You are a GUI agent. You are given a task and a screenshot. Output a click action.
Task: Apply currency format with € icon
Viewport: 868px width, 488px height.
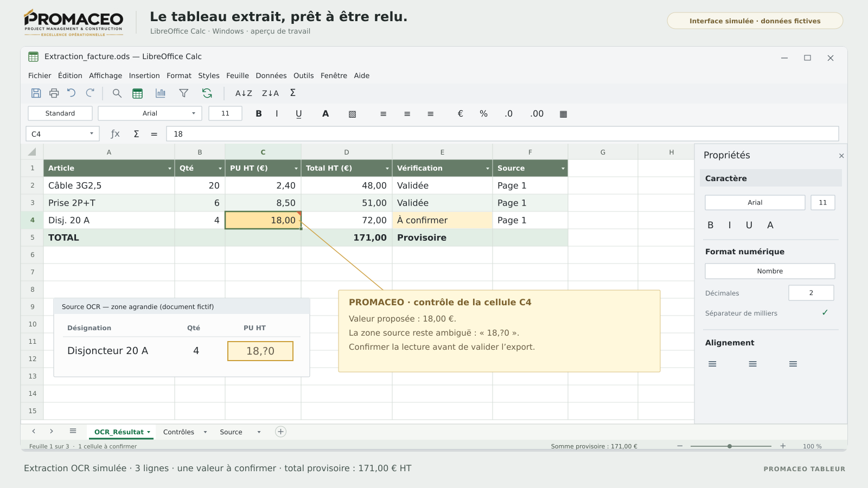[x=460, y=113]
